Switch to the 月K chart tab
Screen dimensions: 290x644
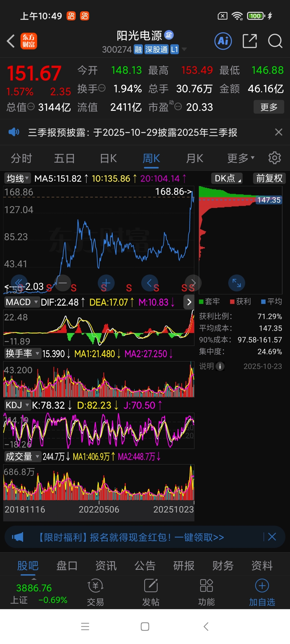194,158
